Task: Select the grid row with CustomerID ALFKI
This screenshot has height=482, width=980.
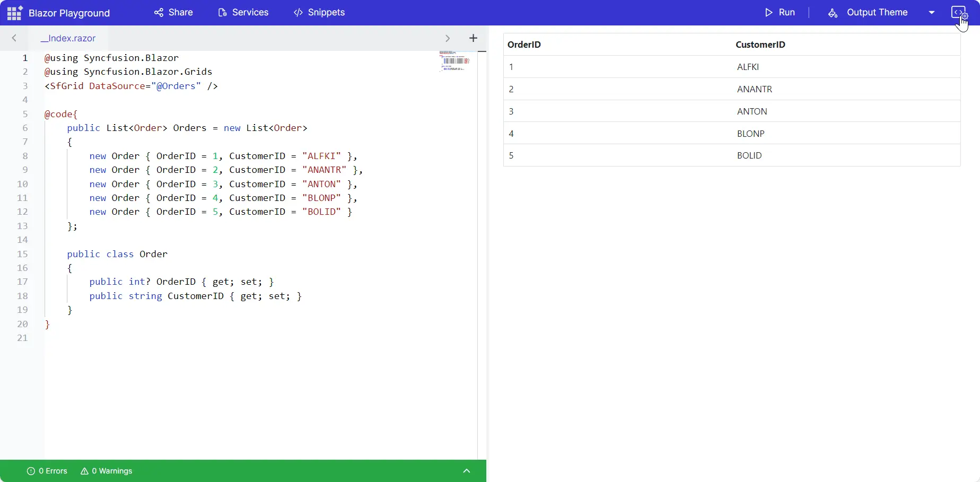Action: [732, 67]
